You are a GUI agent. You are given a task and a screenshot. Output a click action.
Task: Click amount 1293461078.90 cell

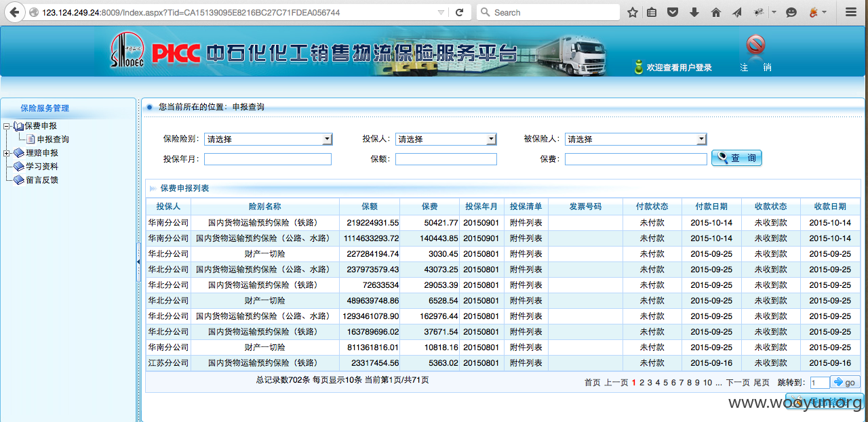pyautogui.click(x=371, y=316)
